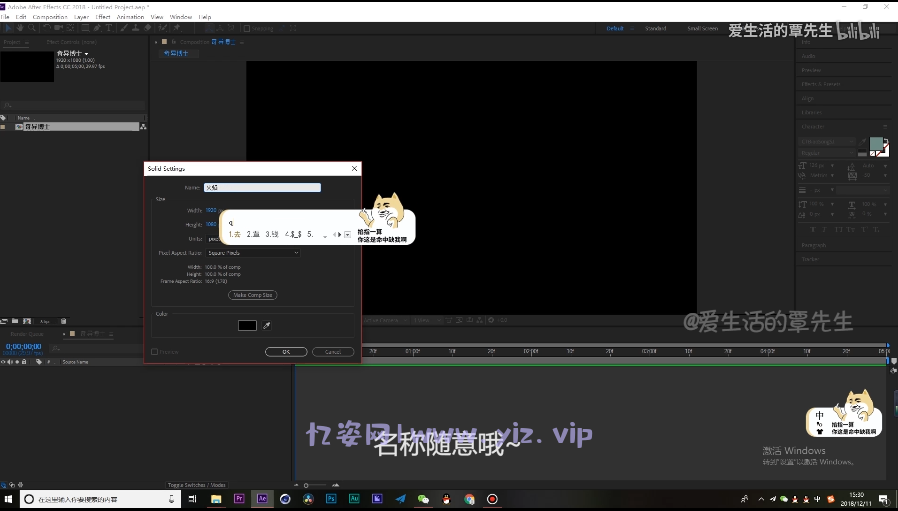This screenshot has width=898, height=511.
Task: Toggle the Snapping checkbox in toolbar
Action: [247, 28]
